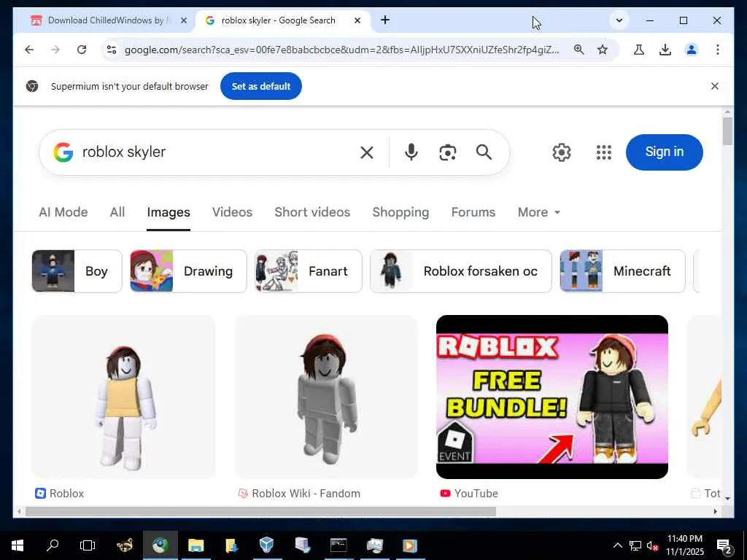Switch to Videos tab
Screen dimensions: 747x560
[232, 212]
